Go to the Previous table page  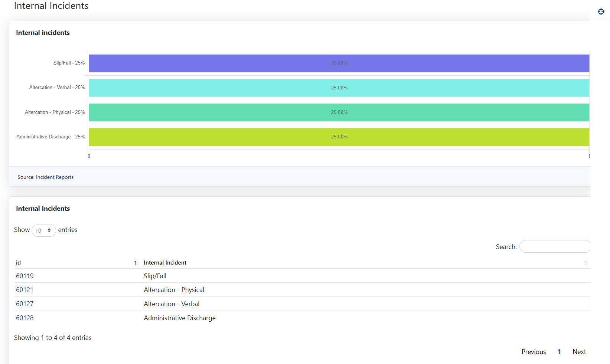(x=533, y=352)
